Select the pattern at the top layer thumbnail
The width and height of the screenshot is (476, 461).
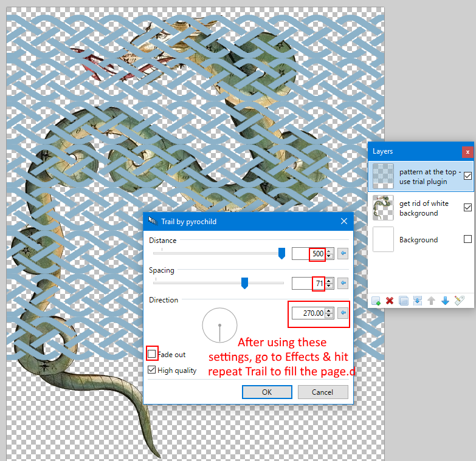pyautogui.click(x=383, y=176)
